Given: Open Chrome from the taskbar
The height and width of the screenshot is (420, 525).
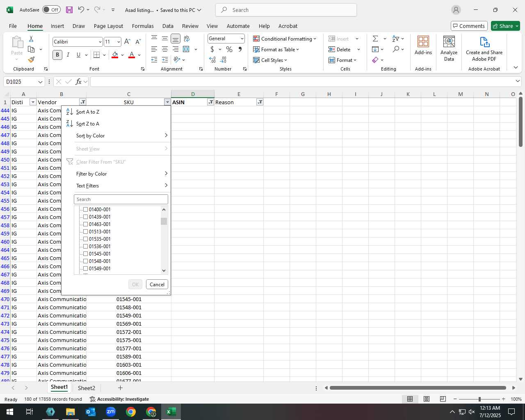Looking at the screenshot, I should click(x=131, y=412).
